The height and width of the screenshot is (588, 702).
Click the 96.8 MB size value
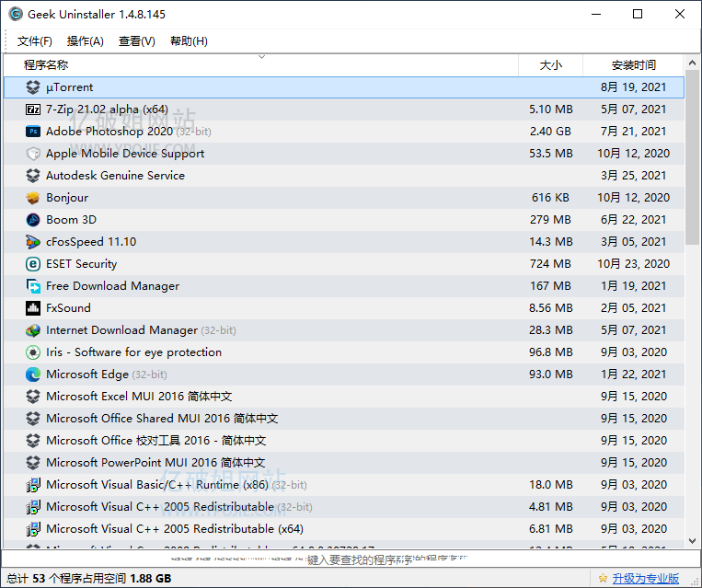[551, 352]
